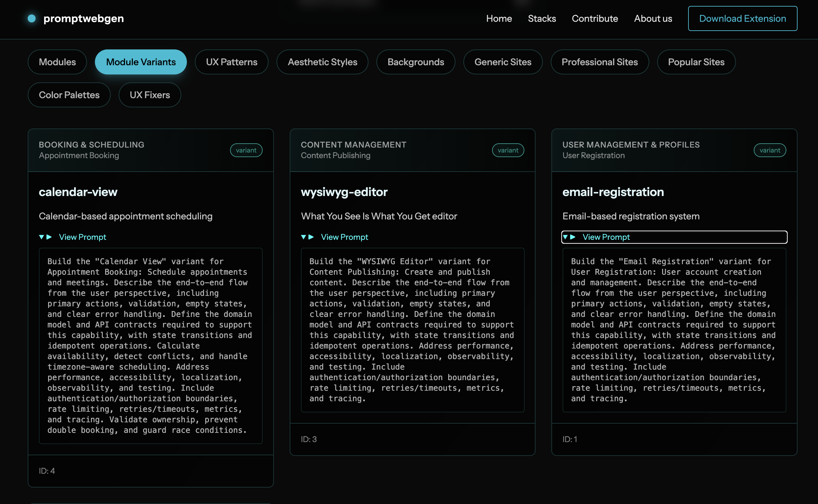This screenshot has width=818, height=504.
Task: Open the Contribute page
Action: click(595, 18)
